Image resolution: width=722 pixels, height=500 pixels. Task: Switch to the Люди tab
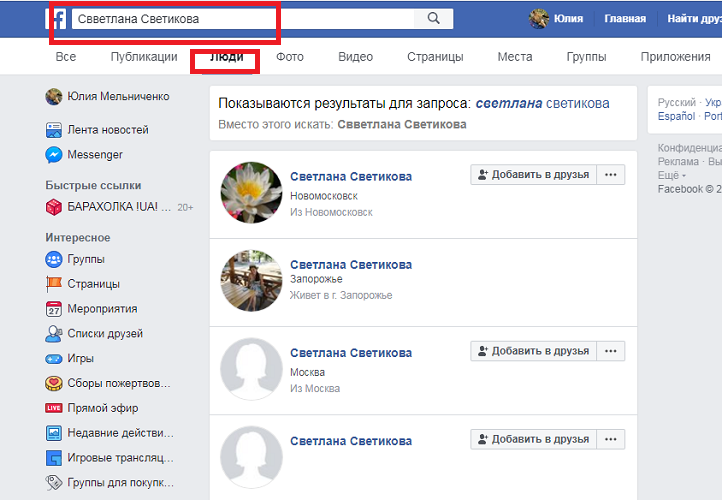(227, 57)
